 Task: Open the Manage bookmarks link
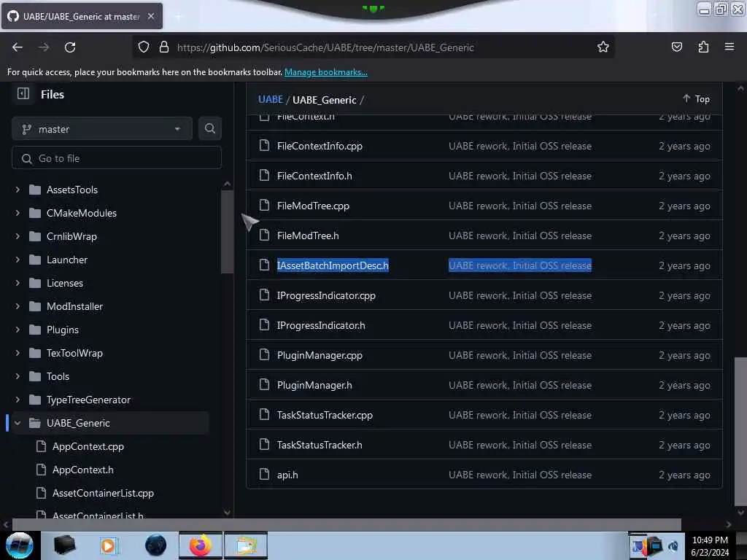click(326, 72)
